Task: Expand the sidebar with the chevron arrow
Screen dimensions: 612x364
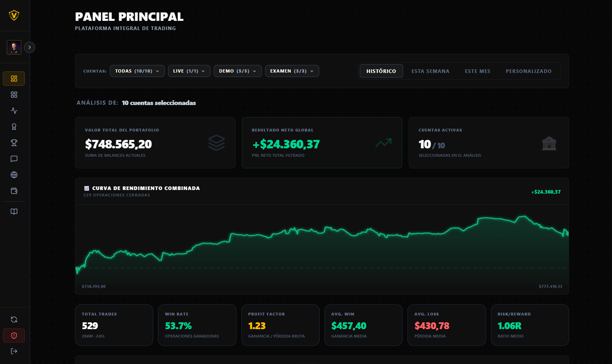Action: 30,47
